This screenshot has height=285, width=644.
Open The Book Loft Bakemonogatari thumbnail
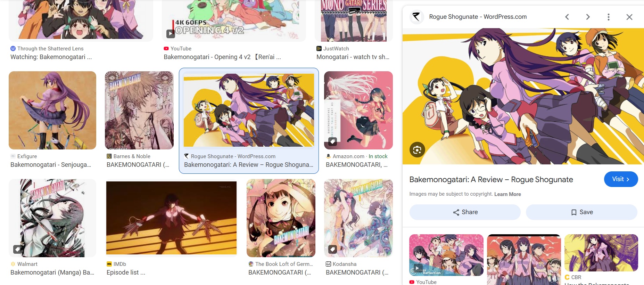pos(281,218)
